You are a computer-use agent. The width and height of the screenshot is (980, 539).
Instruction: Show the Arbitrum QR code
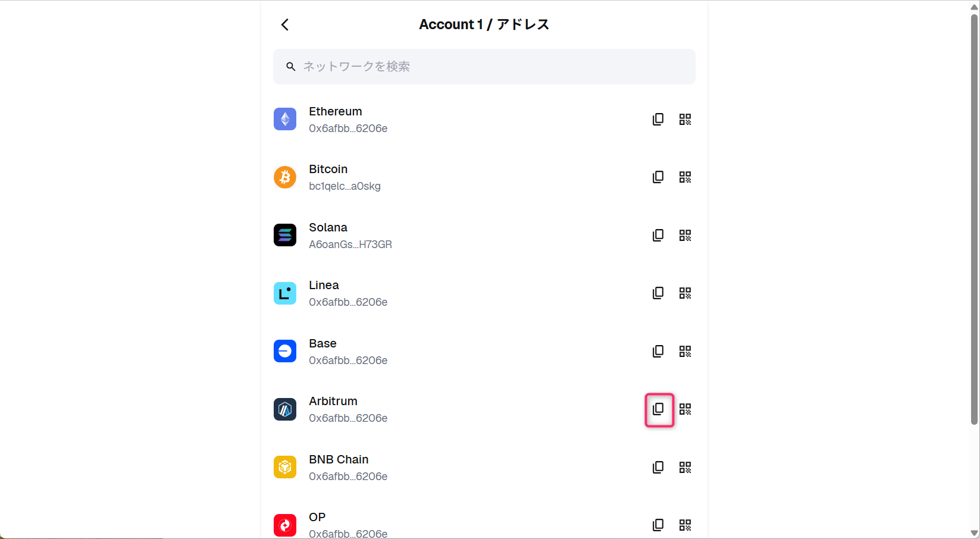[x=685, y=409]
